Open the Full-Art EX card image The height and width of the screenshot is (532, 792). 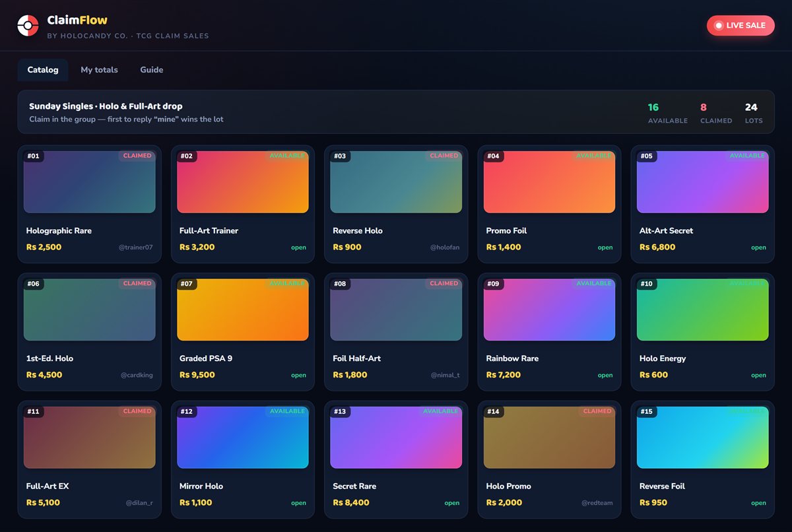90,437
